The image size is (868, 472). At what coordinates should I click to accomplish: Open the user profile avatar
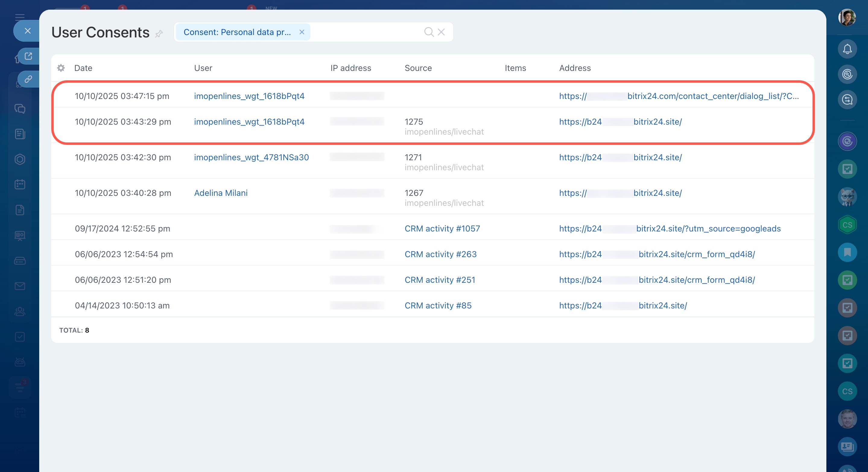click(847, 17)
